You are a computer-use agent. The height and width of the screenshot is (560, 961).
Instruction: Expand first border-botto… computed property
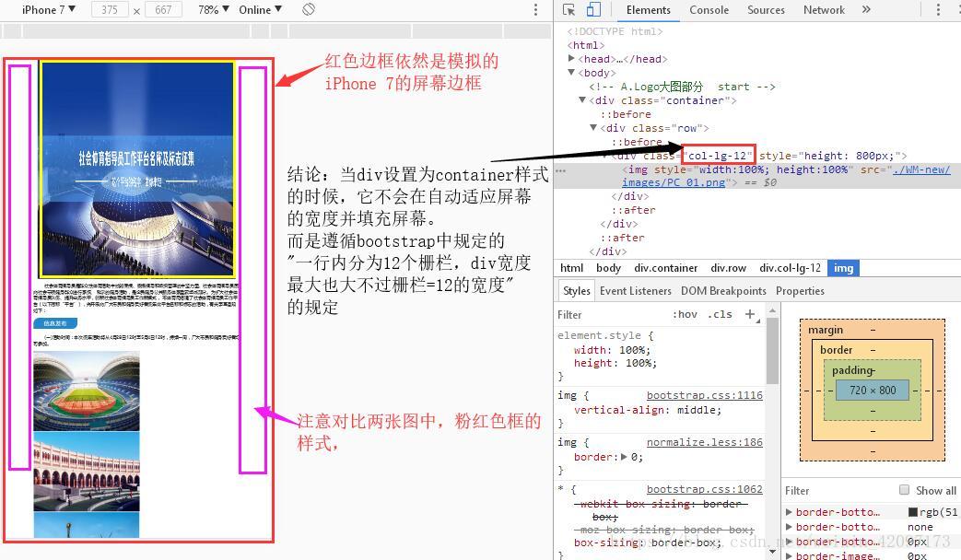click(790, 511)
